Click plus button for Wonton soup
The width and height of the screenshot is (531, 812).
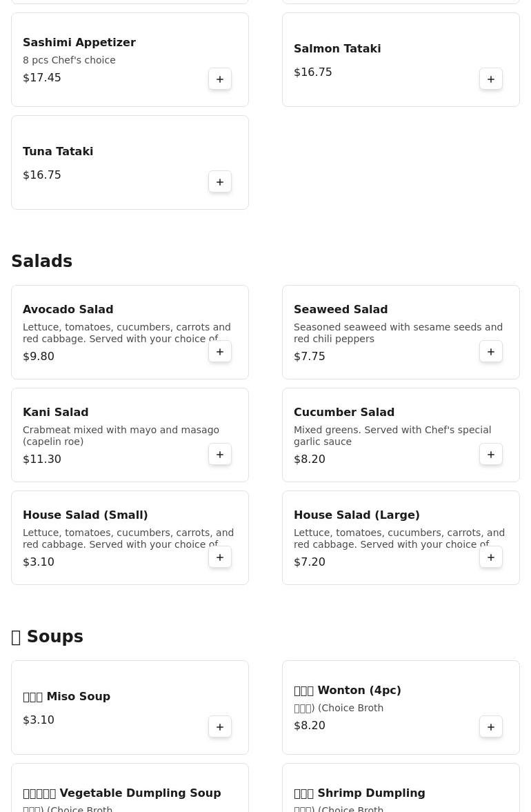pyautogui.click(x=491, y=727)
